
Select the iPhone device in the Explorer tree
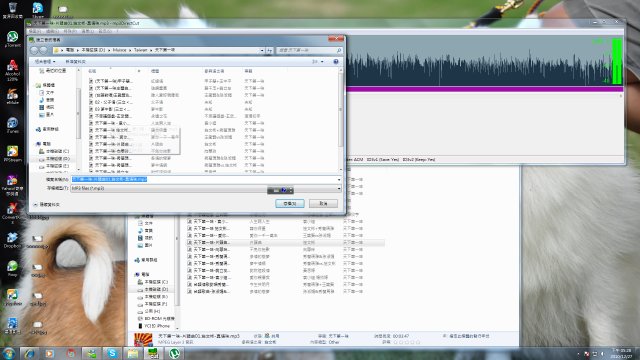[153, 326]
